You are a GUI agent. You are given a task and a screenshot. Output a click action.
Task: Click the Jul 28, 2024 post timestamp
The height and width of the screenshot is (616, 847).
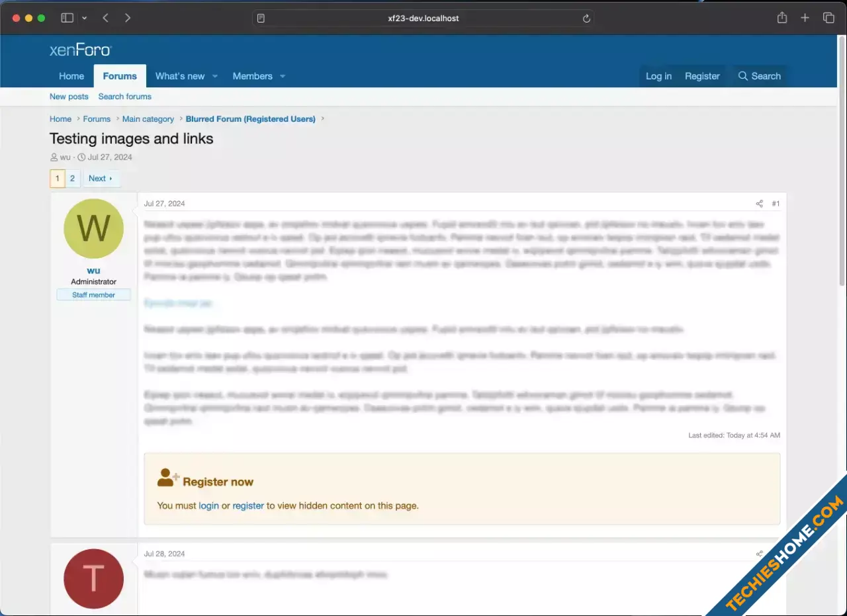(x=165, y=554)
